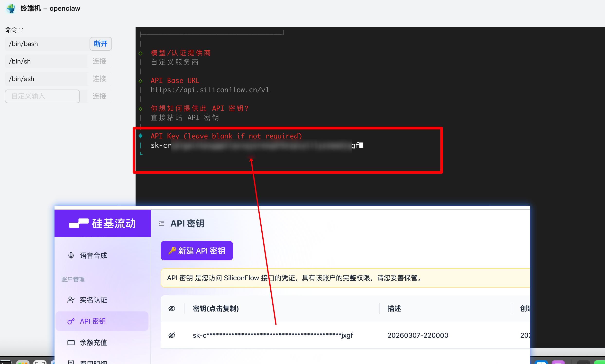Connect to /bin/ash shell
The height and width of the screenshot is (364, 605).
[99, 79]
